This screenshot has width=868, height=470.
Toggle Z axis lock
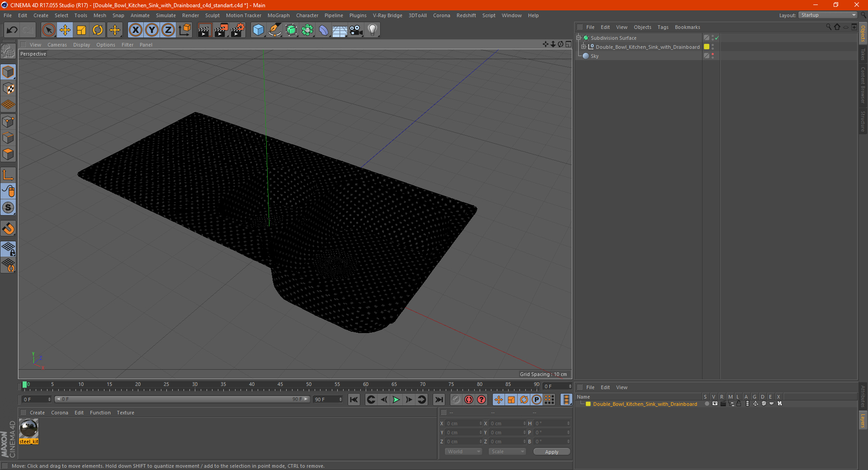168,30
